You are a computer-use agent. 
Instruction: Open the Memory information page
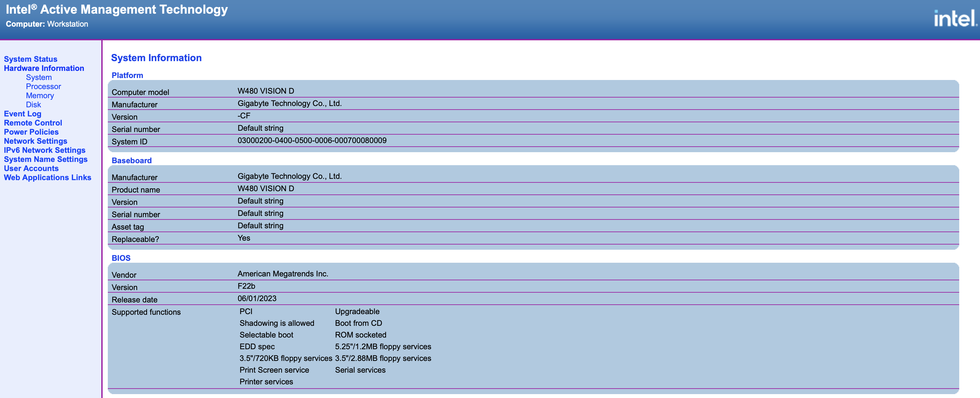tap(40, 96)
